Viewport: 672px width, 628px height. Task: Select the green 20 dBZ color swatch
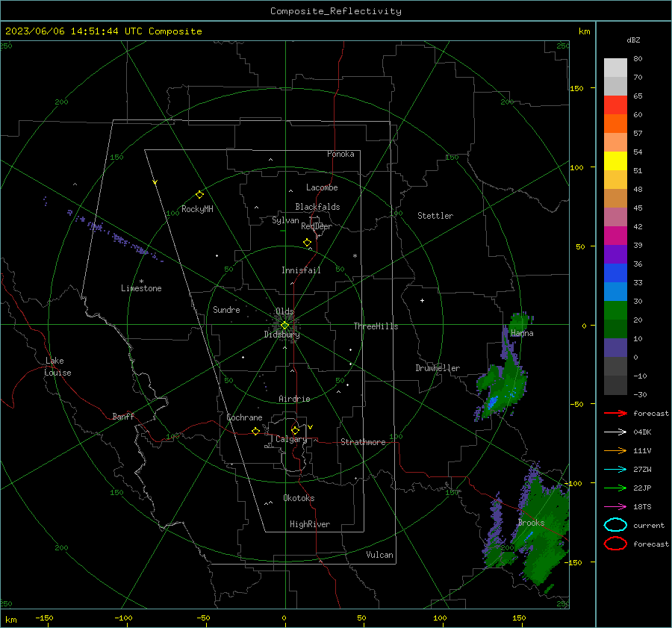pos(615,311)
